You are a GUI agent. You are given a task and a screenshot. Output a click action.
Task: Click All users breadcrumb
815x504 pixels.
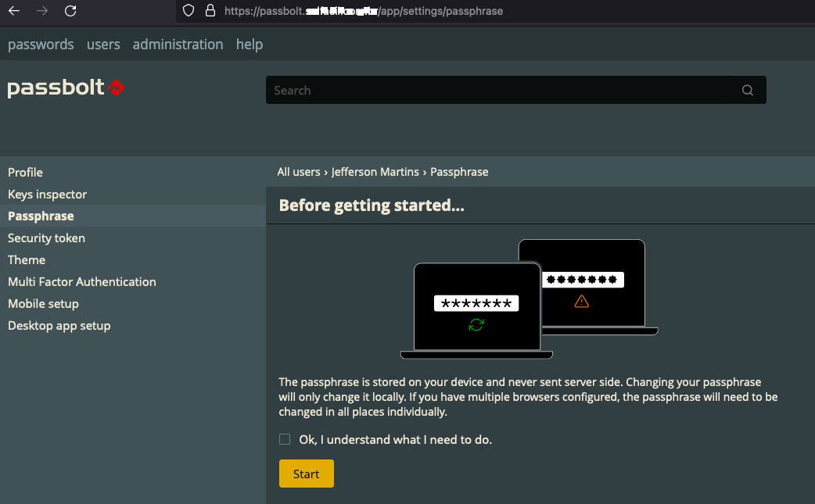coord(298,172)
